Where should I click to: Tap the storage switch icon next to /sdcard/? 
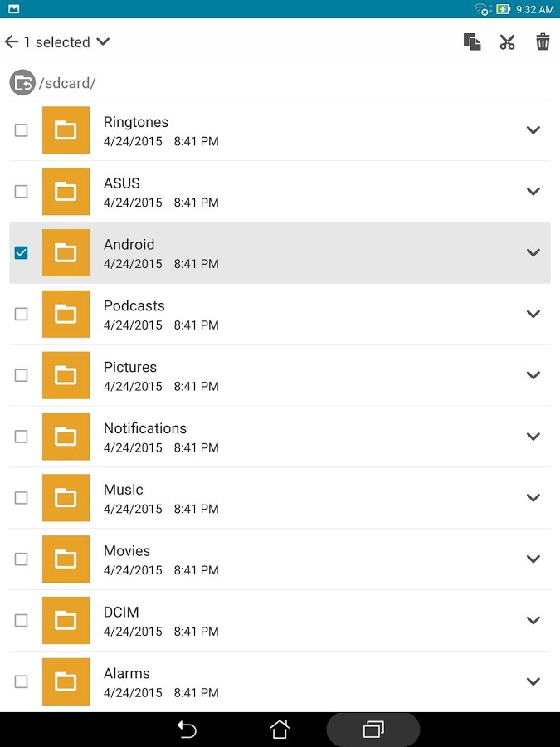[22, 83]
